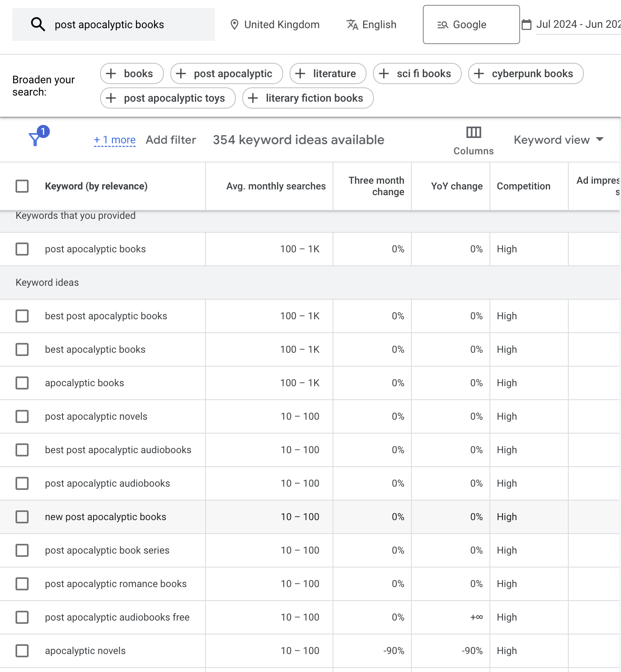This screenshot has width=621, height=672.
Task: Add 'literary fiction books' to broaden search
Action: coord(308,98)
